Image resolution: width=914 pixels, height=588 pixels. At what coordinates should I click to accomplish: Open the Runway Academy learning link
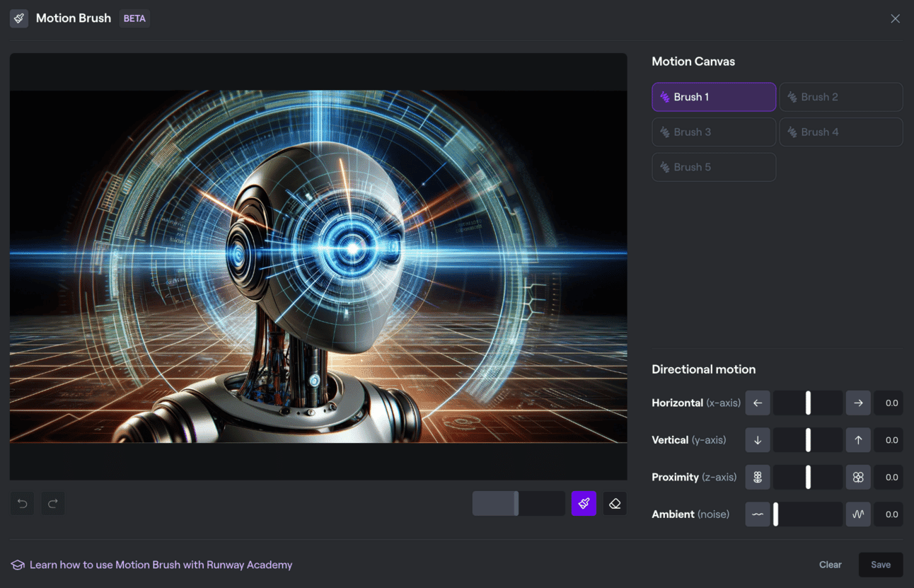click(x=161, y=565)
